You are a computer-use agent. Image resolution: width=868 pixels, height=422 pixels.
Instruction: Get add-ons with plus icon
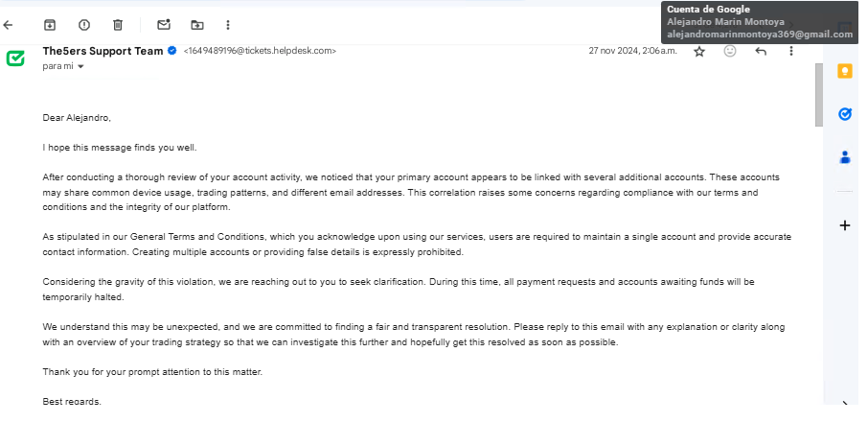(x=845, y=226)
